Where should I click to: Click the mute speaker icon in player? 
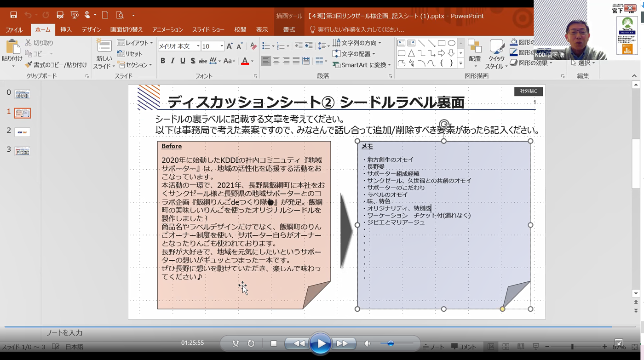click(367, 343)
